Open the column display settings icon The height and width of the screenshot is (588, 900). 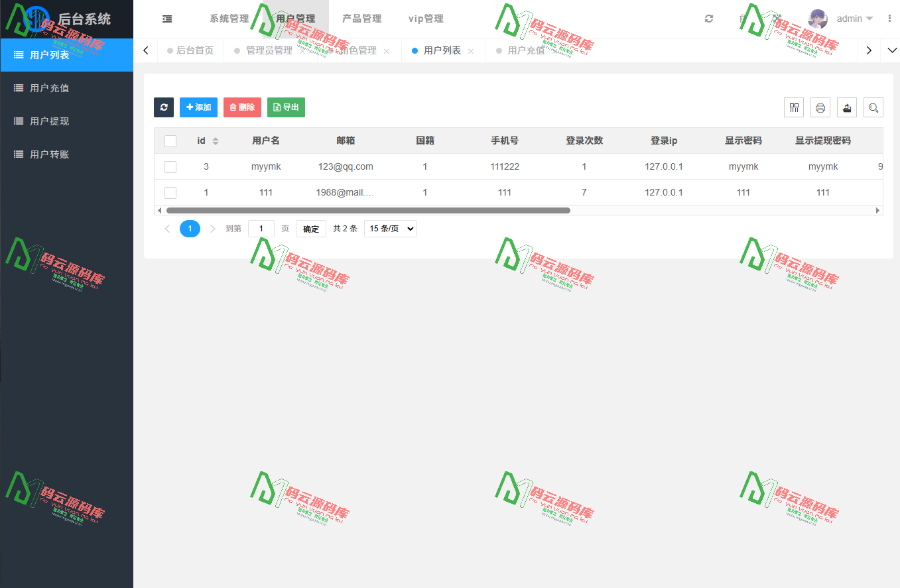pos(794,107)
